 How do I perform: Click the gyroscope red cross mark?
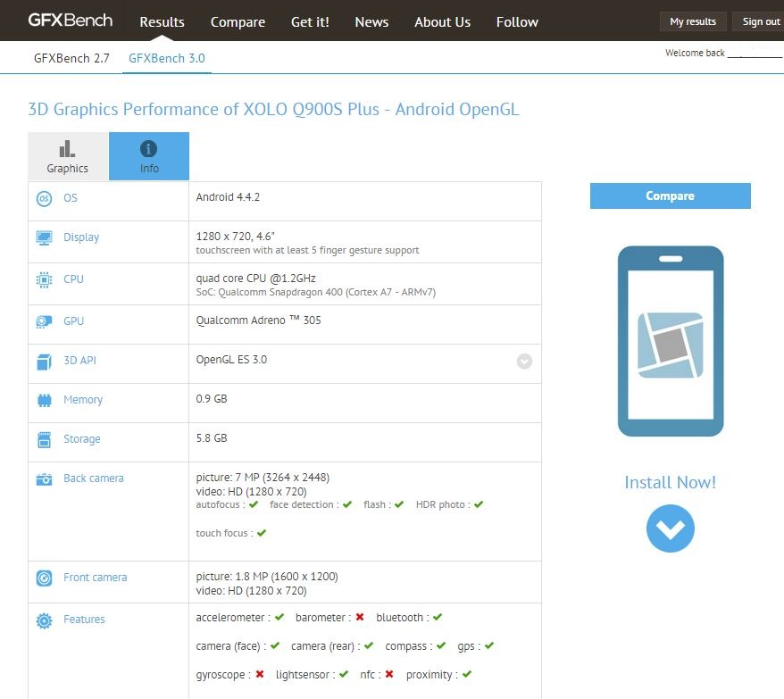click(x=260, y=674)
